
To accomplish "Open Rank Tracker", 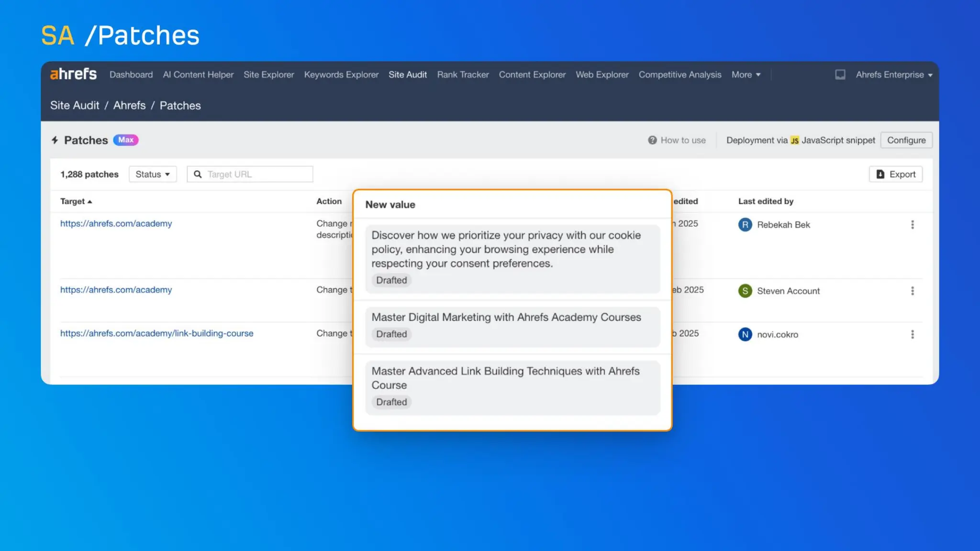I will (463, 75).
